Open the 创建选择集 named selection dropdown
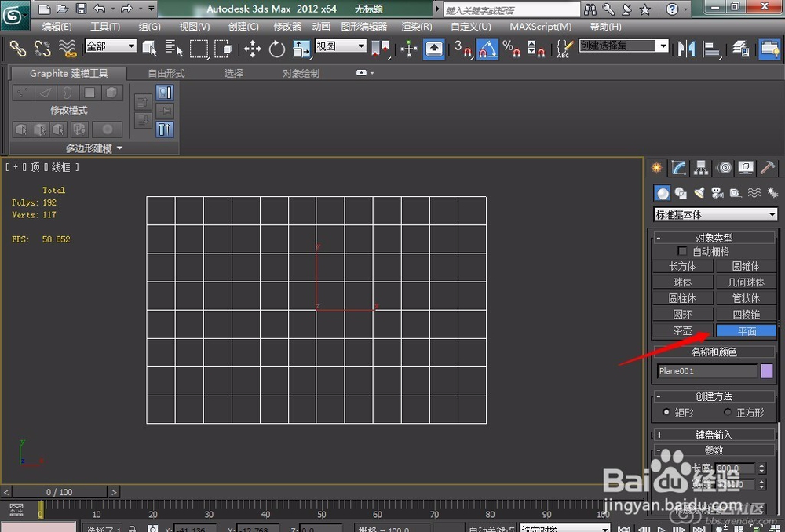 tap(624, 46)
